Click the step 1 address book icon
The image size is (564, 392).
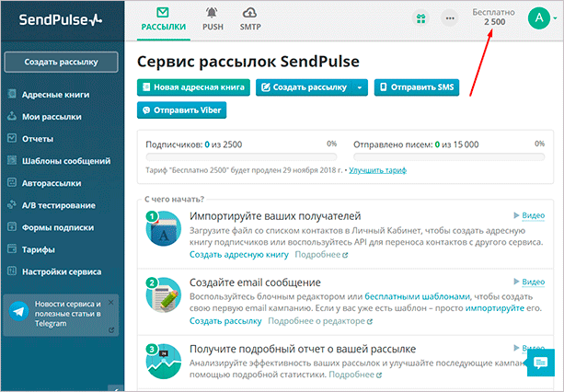(x=163, y=229)
